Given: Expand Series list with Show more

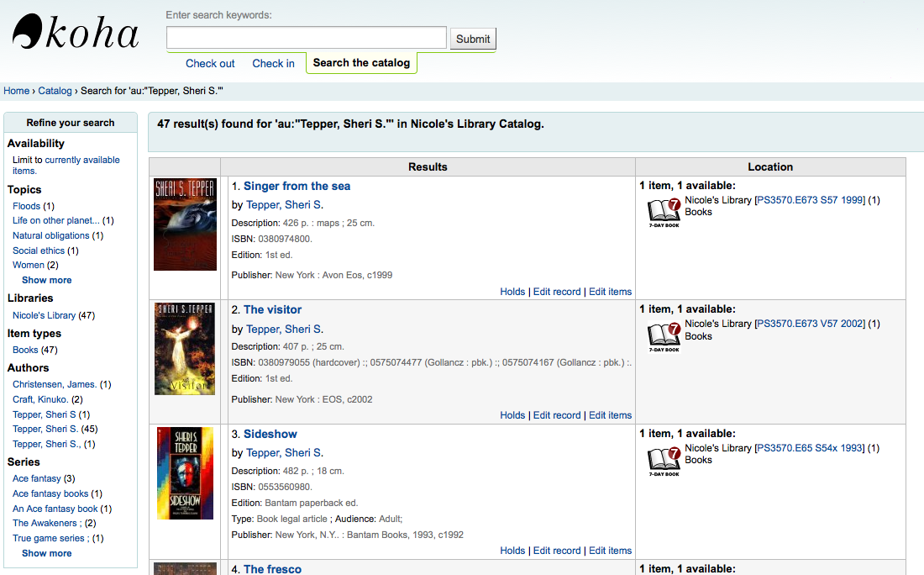Looking at the screenshot, I should point(46,553).
